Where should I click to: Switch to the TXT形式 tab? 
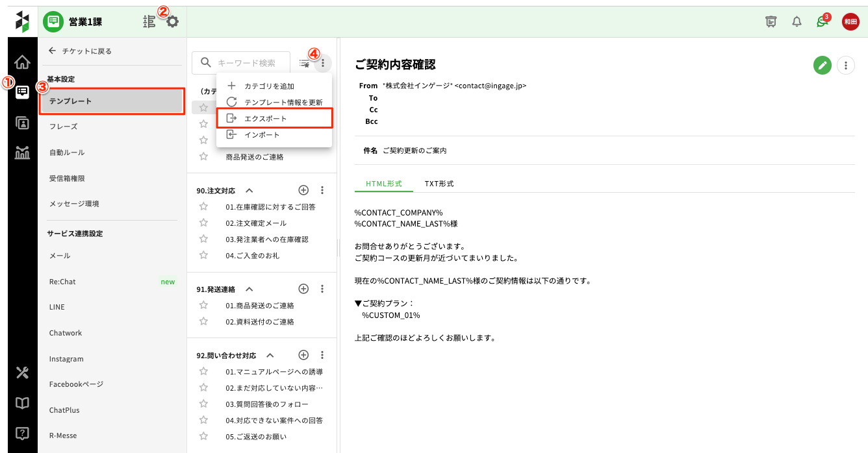pyautogui.click(x=439, y=184)
